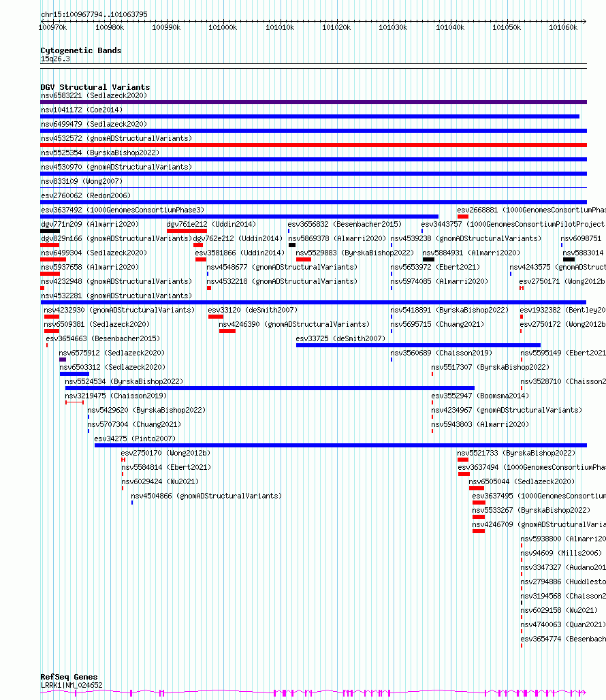
Task: Click esv3552947 (Boomsma2014) label
Action: point(480,396)
